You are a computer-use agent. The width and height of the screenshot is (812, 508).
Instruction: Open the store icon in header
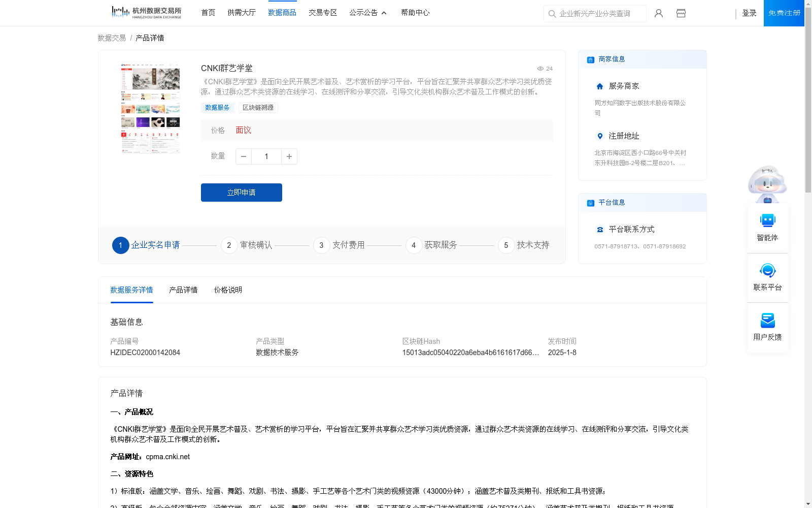(681, 13)
